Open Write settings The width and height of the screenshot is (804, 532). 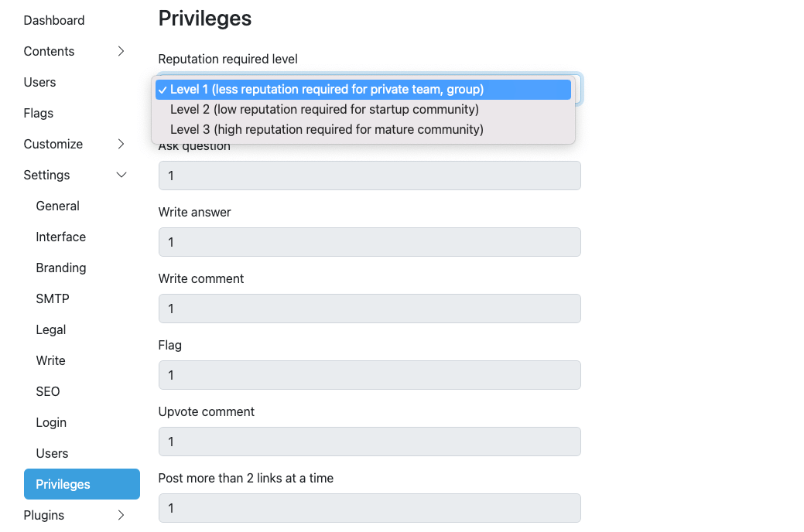pyautogui.click(x=50, y=360)
